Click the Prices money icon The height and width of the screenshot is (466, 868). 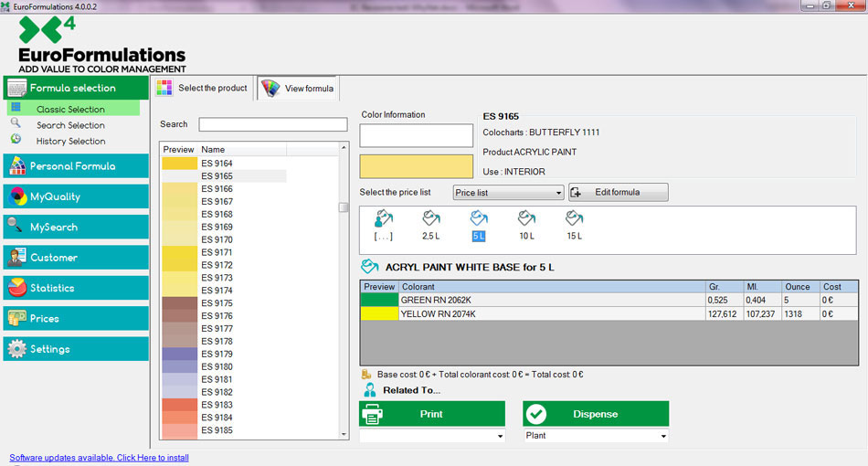(x=17, y=318)
